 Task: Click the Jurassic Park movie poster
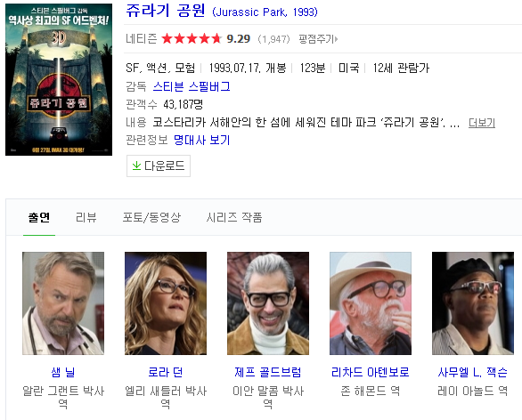click(x=59, y=79)
